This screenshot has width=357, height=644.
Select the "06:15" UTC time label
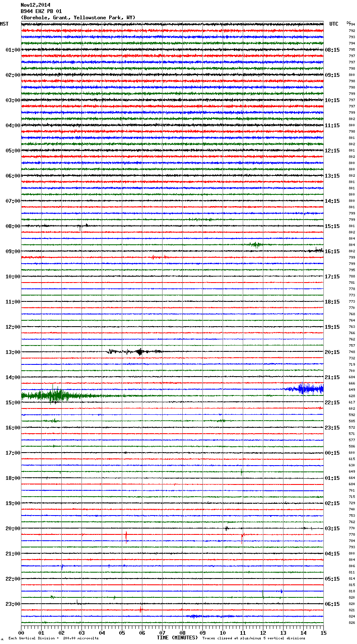(332, 604)
